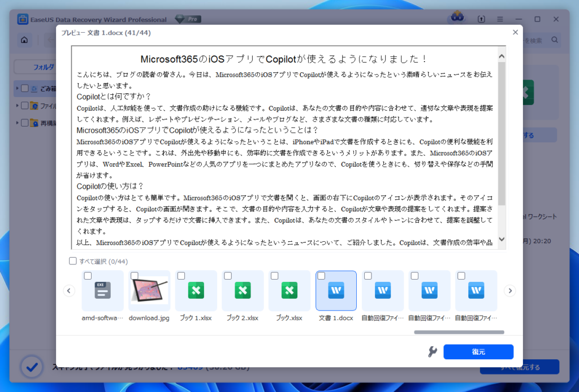
Task: Tick the すべて選択 checkbox
Action: (73, 261)
